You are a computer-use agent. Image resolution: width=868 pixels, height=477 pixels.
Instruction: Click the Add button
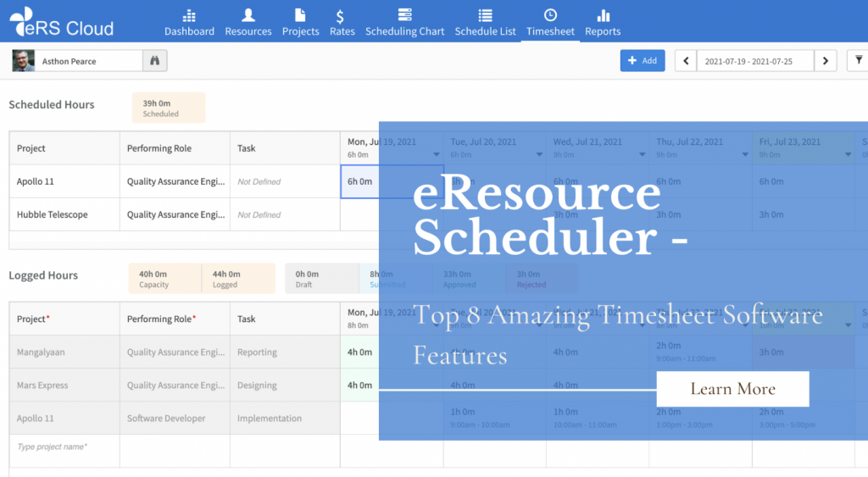click(x=643, y=61)
